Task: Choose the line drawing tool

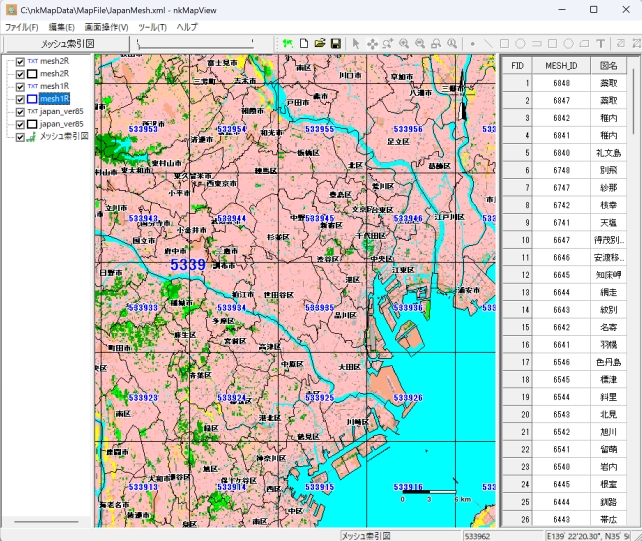Action: (x=488, y=44)
